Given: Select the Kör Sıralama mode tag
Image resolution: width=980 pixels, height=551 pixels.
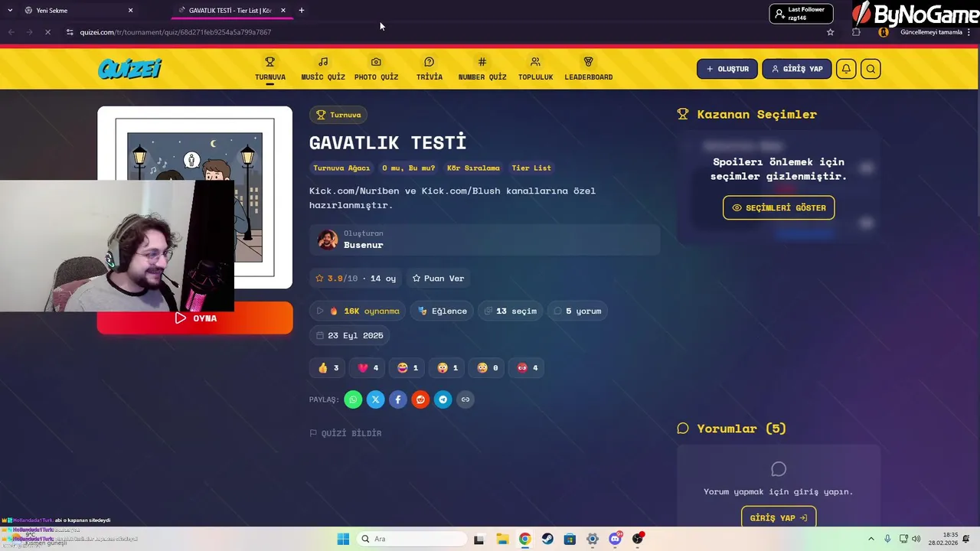Looking at the screenshot, I should pyautogui.click(x=473, y=168).
